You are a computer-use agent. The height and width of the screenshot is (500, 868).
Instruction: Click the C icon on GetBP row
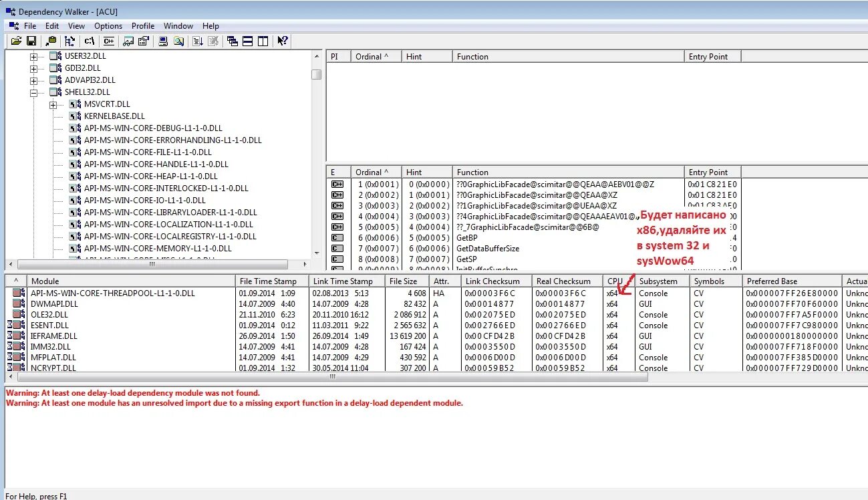point(337,237)
